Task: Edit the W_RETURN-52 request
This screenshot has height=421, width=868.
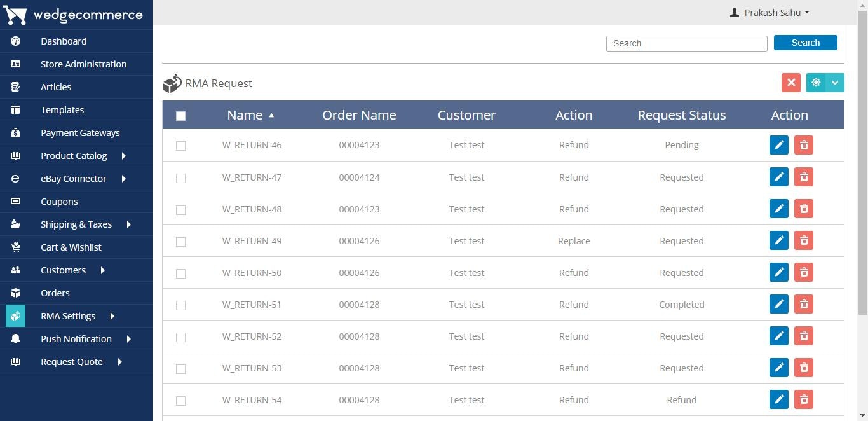Action: [779, 336]
